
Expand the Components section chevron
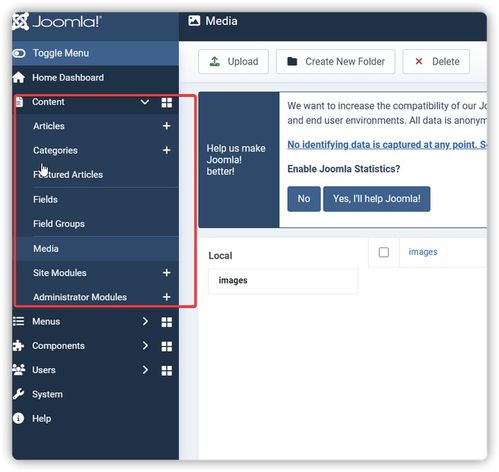(x=145, y=346)
